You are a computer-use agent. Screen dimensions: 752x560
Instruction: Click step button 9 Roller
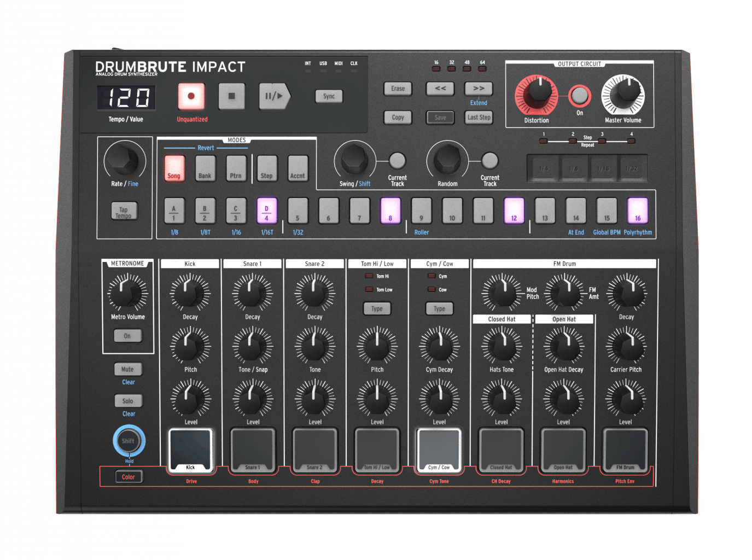click(421, 211)
